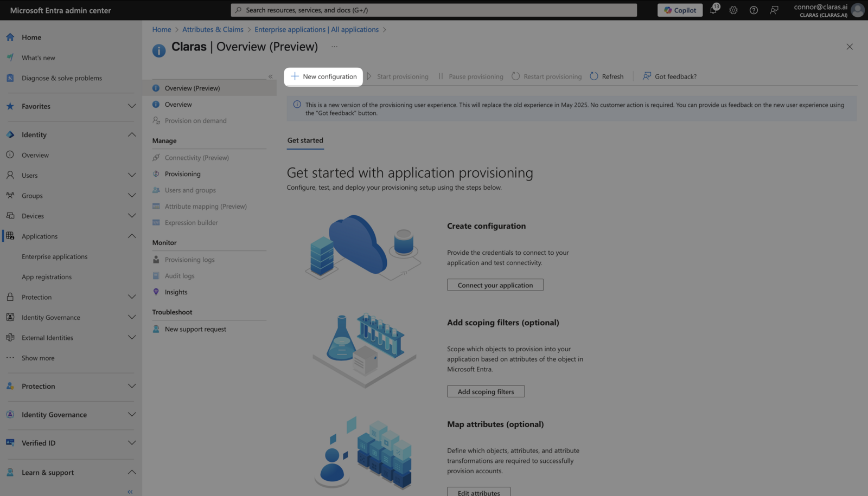868x496 pixels.
Task: Select the Get started tab
Action: pyautogui.click(x=305, y=140)
